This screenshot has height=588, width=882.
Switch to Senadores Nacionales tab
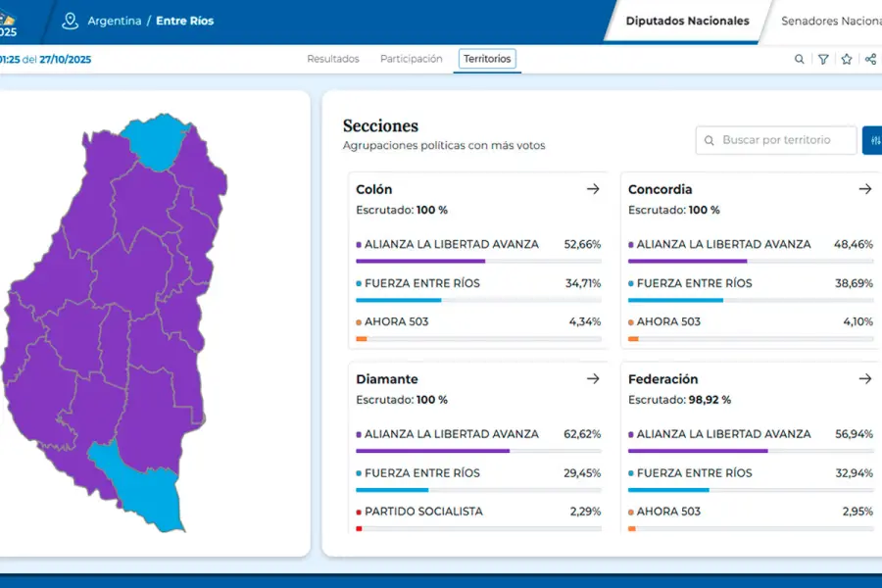[x=829, y=21]
